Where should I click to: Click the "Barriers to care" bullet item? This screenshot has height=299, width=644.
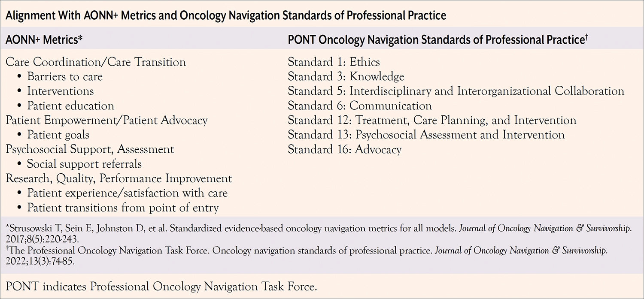pos(65,77)
